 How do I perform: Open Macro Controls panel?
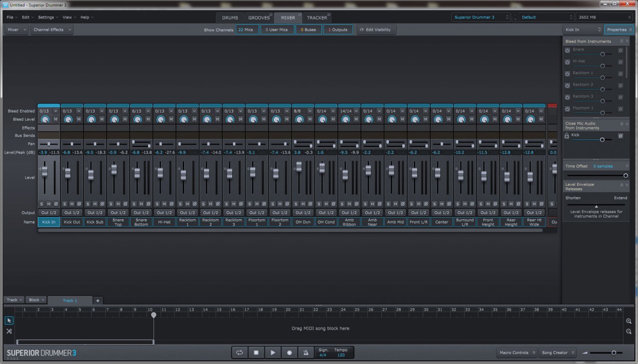[x=516, y=353]
